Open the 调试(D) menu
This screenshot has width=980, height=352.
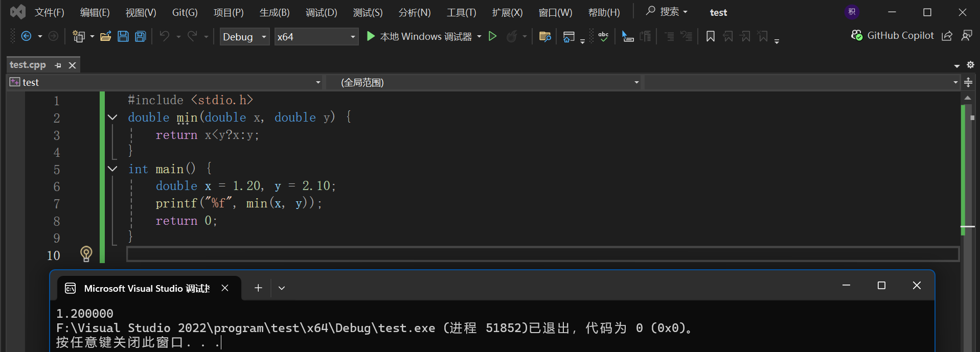pos(322,12)
